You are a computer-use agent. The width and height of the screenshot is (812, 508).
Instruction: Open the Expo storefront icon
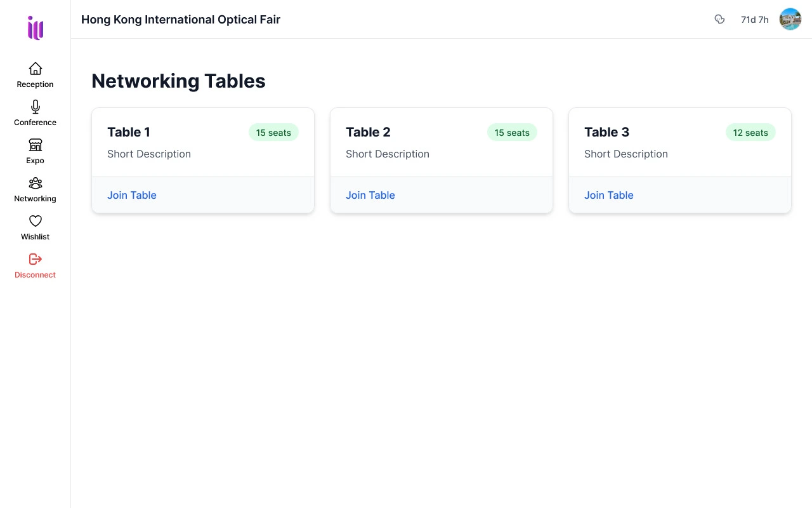click(36, 145)
